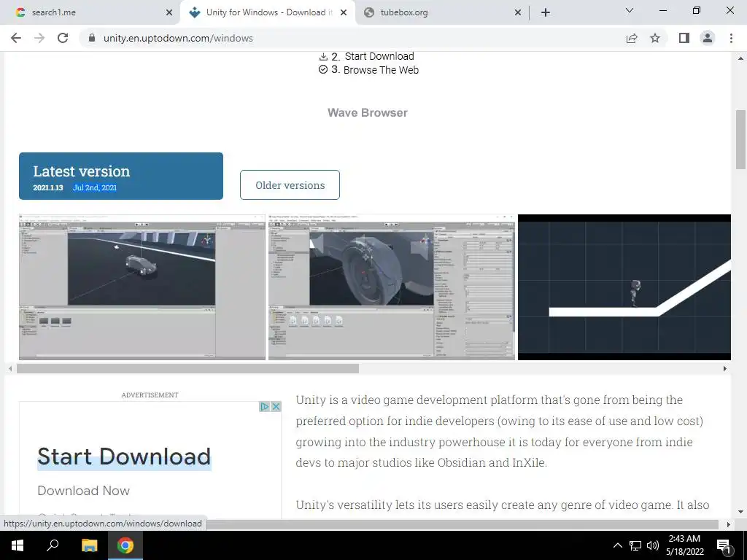Click the page scrollbar down arrow

point(740,513)
